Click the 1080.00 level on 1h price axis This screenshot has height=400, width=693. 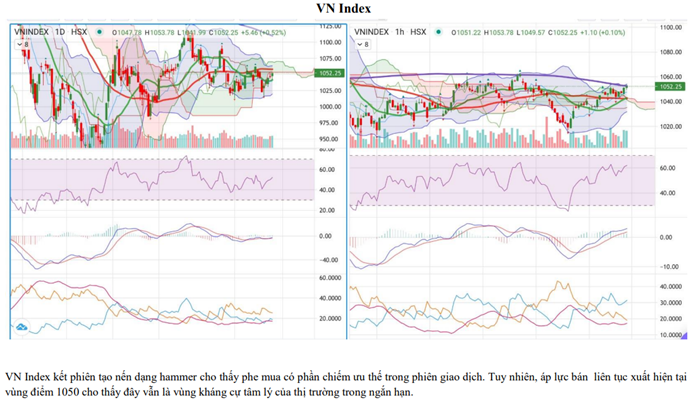pos(673,50)
